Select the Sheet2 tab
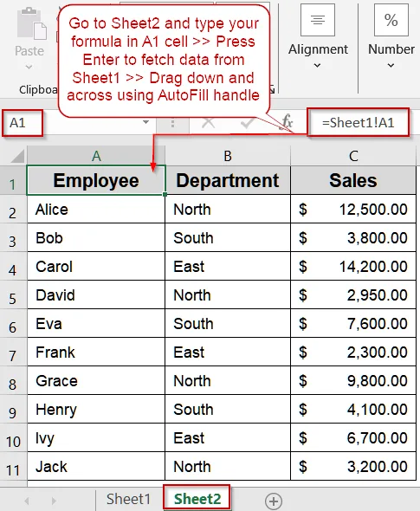The width and height of the screenshot is (420, 511). point(197,499)
